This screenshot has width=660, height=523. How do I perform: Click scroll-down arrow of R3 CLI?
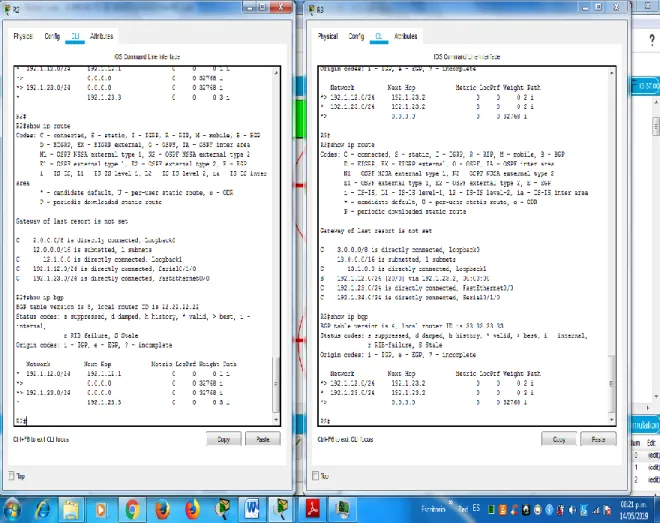point(611,420)
